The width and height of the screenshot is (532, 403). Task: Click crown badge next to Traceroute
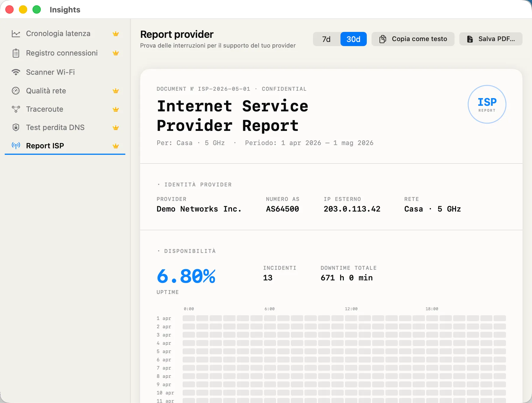116,109
